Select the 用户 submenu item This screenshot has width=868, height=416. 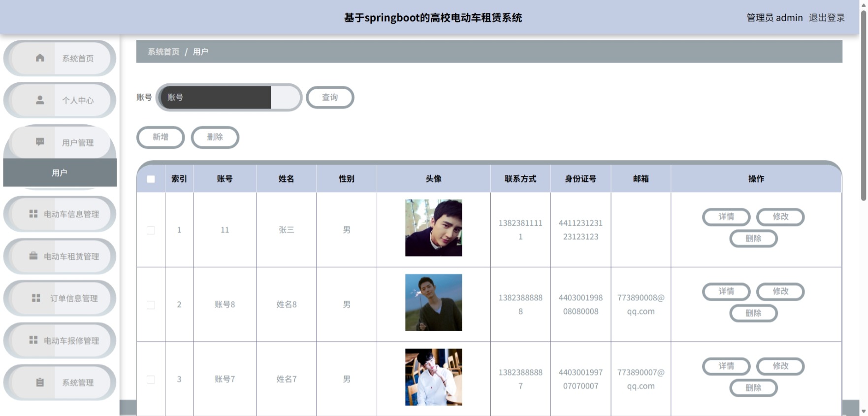tap(60, 173)
